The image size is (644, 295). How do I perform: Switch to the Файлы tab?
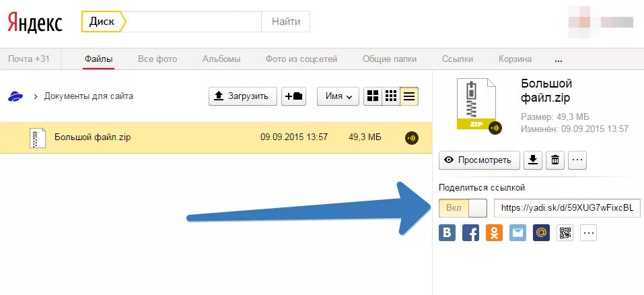point(98,59)
